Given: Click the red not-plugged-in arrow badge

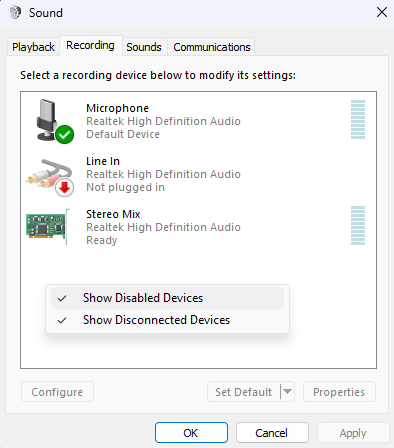Looking at the screenshot, I should 65,187.
